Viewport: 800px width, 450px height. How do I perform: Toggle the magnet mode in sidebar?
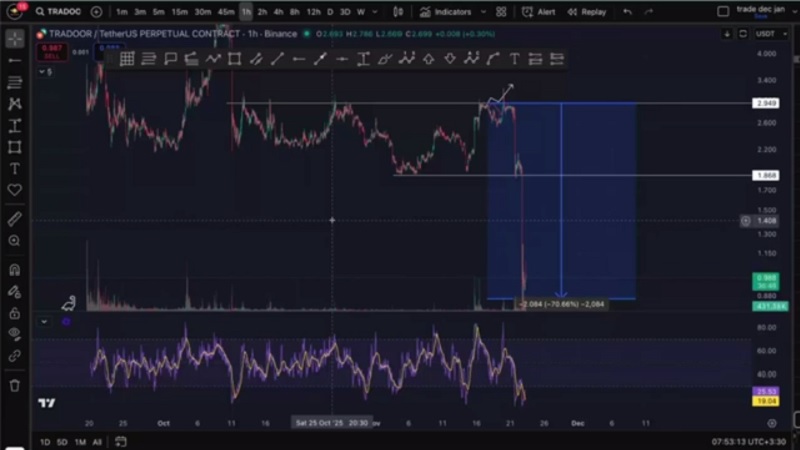coord(14,270)
